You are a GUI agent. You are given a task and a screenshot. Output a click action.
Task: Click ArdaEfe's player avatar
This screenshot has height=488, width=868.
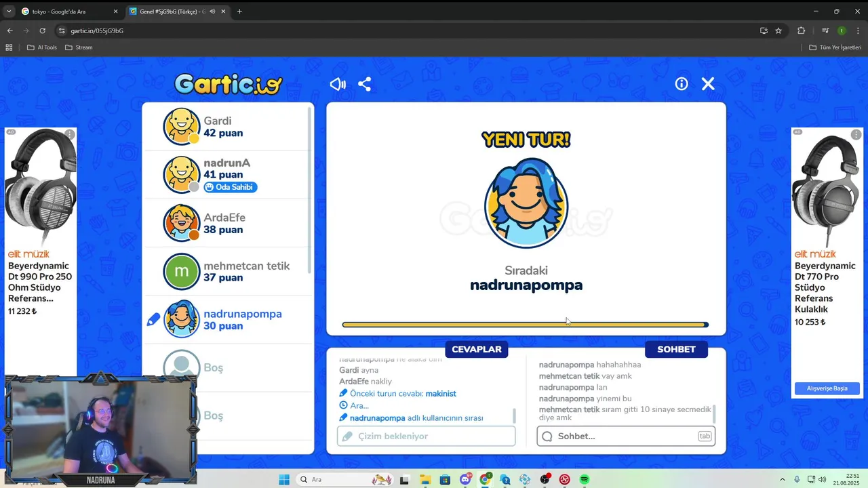pyautogui.click(x=182, y=223)
